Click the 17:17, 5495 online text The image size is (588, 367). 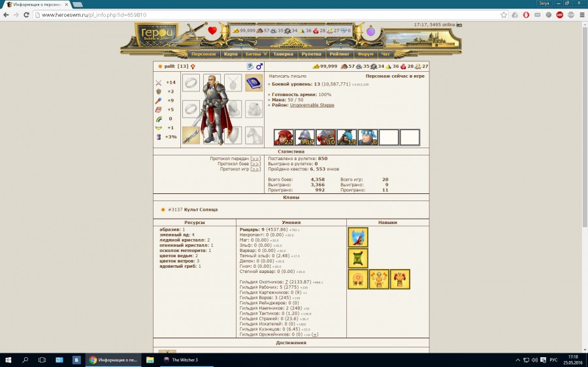coord(434,25)
